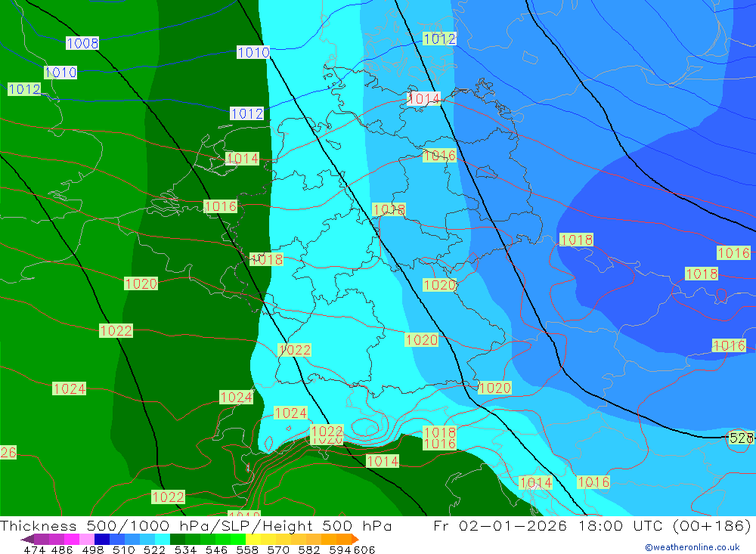The height and width of the screenshot is (554, 756).
Task: Select the light pink legend swatch
Action: coord(87,539)
